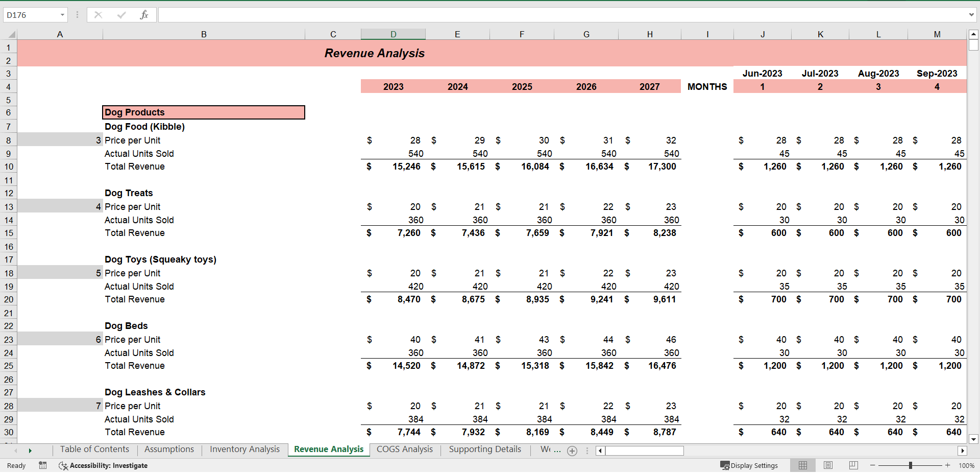Image resolution: width=980 pixels, height=473 pixels.
Task: Select the Inventory Analysis sheet
Action: click(x=244, y=450)
